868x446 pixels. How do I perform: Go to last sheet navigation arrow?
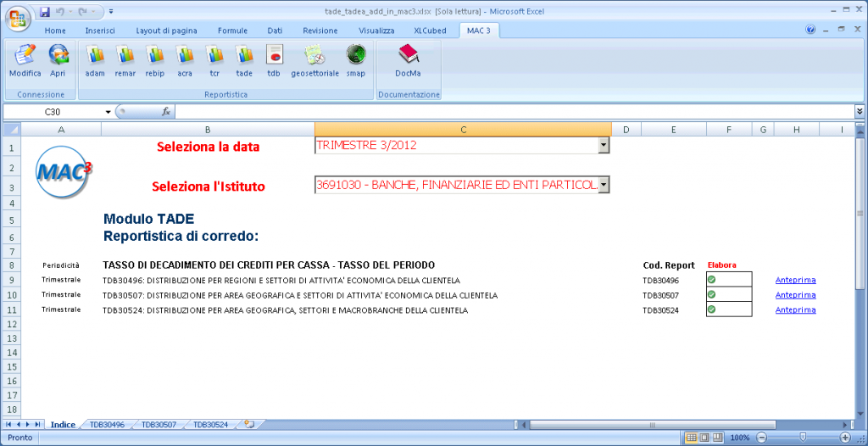click(37, 425)
